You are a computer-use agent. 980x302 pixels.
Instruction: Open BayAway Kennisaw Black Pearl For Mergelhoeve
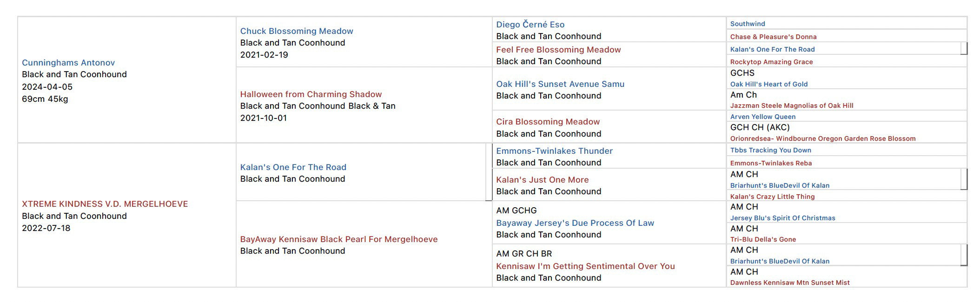tap(338, 239)
